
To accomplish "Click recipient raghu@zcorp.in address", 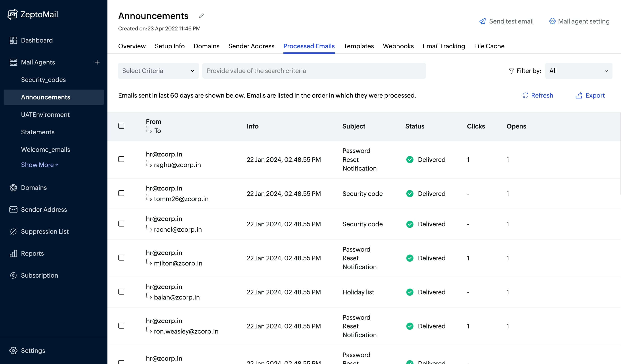I will point(178,165).
